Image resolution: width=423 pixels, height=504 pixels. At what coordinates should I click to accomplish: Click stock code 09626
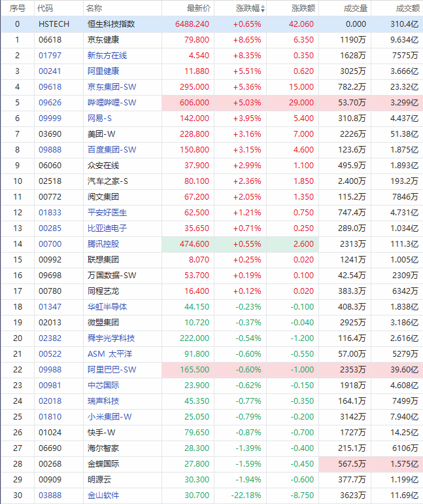[50, 103]
